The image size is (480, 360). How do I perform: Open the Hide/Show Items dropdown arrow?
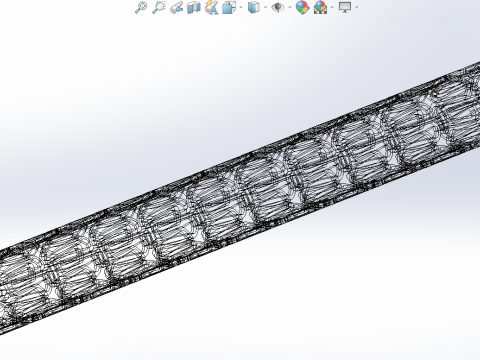[290, 7]
